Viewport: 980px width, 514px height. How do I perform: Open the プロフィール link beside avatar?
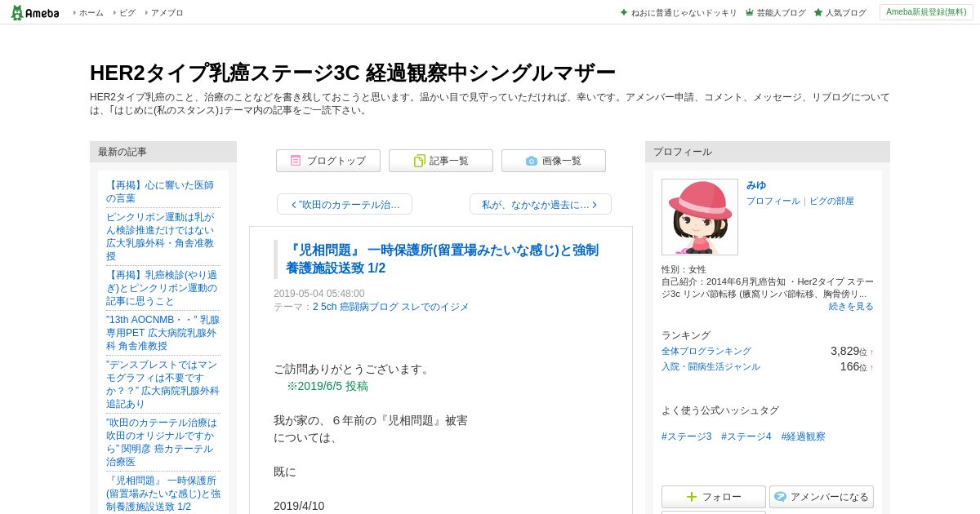(x=773, y=201)
